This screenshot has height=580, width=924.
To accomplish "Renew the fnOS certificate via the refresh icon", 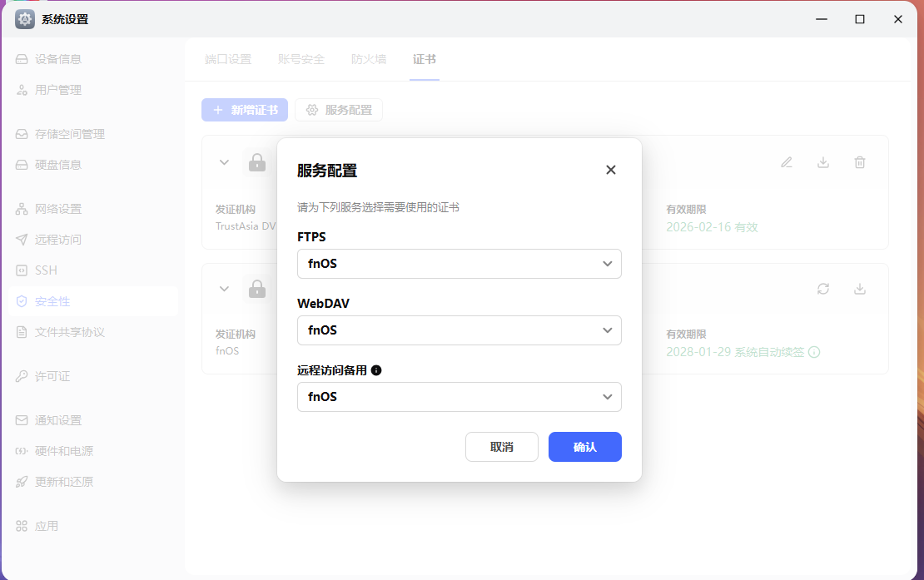I will tap(823, 289).
